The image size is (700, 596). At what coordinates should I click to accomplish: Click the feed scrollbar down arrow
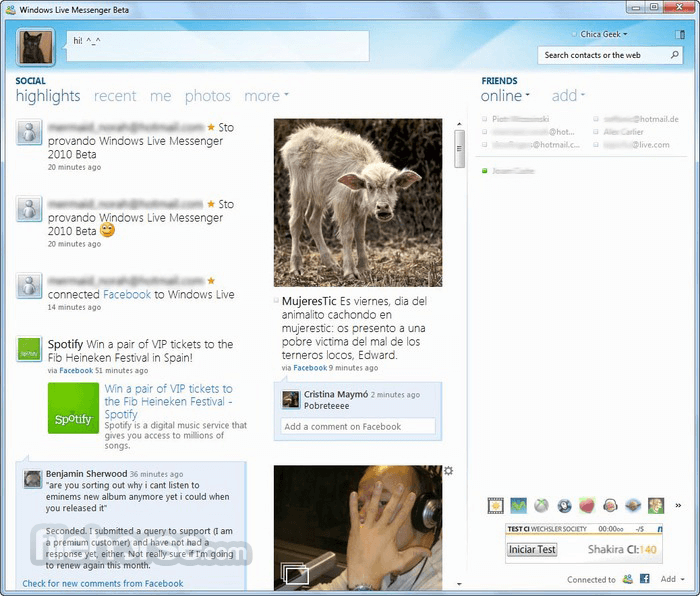pos(459,584)
